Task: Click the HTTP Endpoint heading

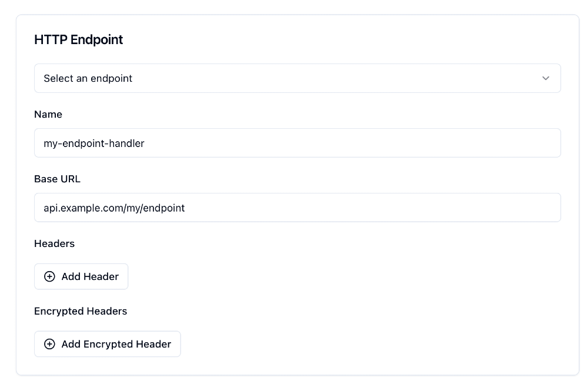Action: [78, 39]
